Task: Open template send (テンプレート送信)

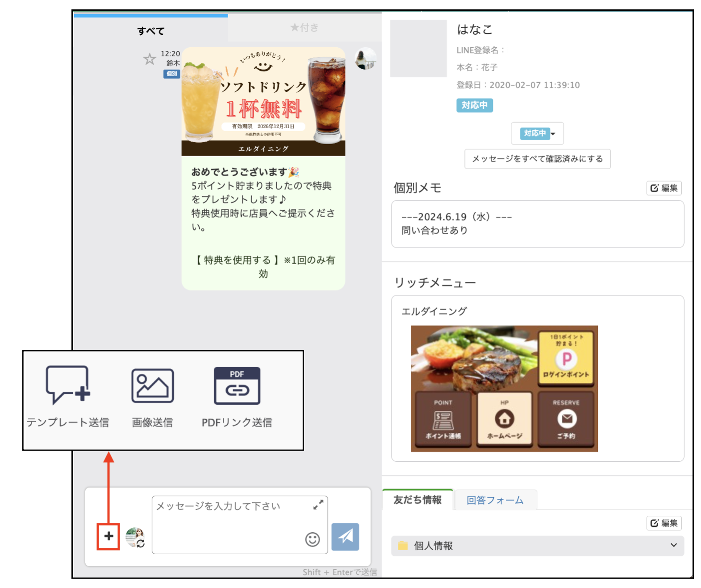Action: (68, 396)
